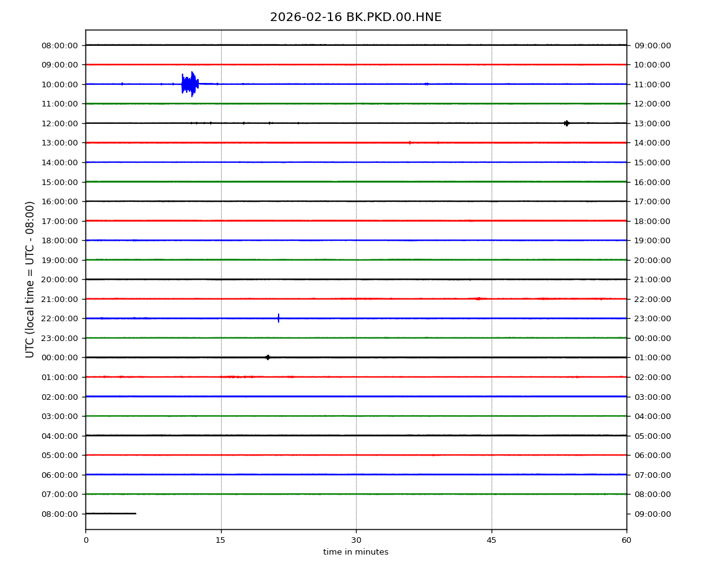712x588 pixels.
Task: Click the left-side 16:00:00 time label
Action: click(59, 201)
